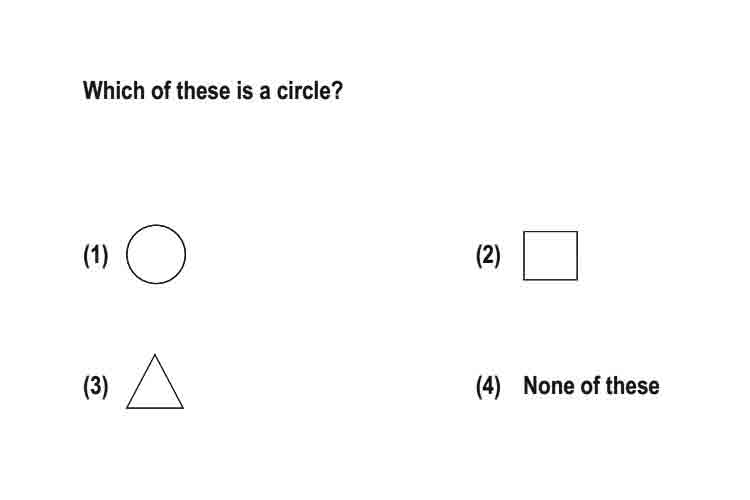Select the triangle shape in option 3
Image resolution: width=750 pixels, height=500 pixels.
155,381
